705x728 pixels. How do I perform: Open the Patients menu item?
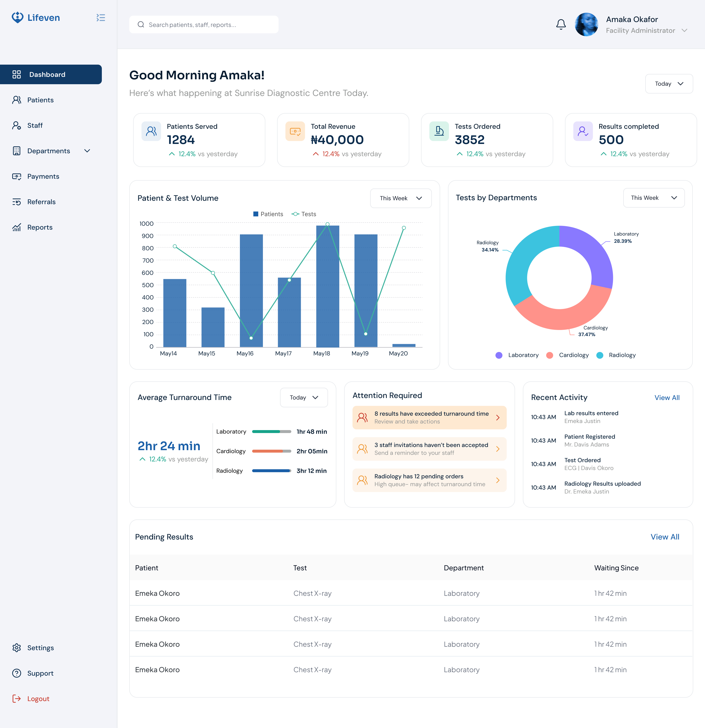point(40,100)
